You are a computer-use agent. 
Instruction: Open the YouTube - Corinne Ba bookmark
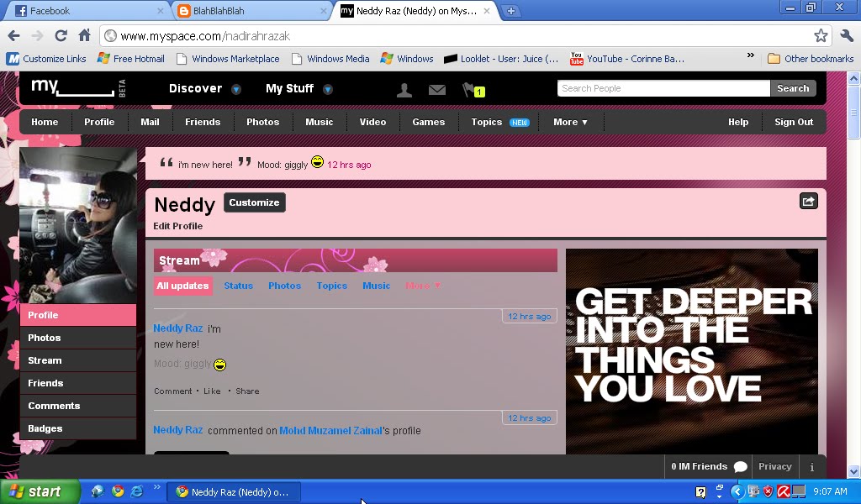click(x=627, y=59)
